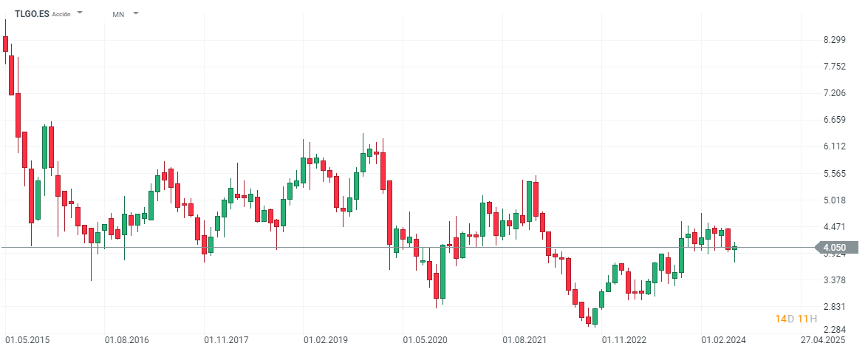Open the TLGO.ES symbol dropdown arrow
868x352 pixels.
pos(80,13)
